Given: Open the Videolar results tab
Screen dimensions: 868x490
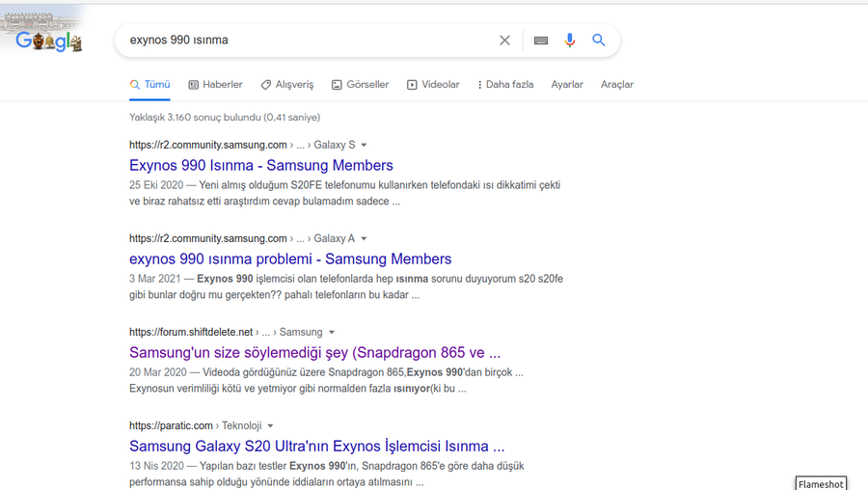Looking at the screenshot, I should point(433,85).
